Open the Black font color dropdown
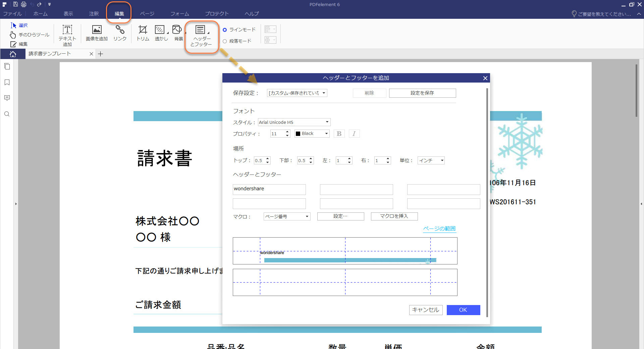 click(312, 134)
